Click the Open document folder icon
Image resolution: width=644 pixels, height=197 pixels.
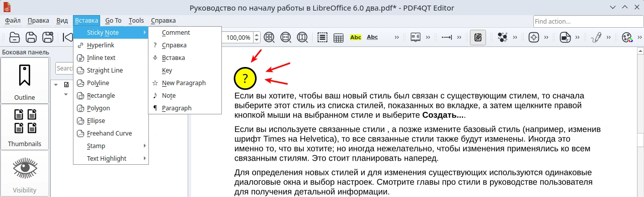point(15,37)
